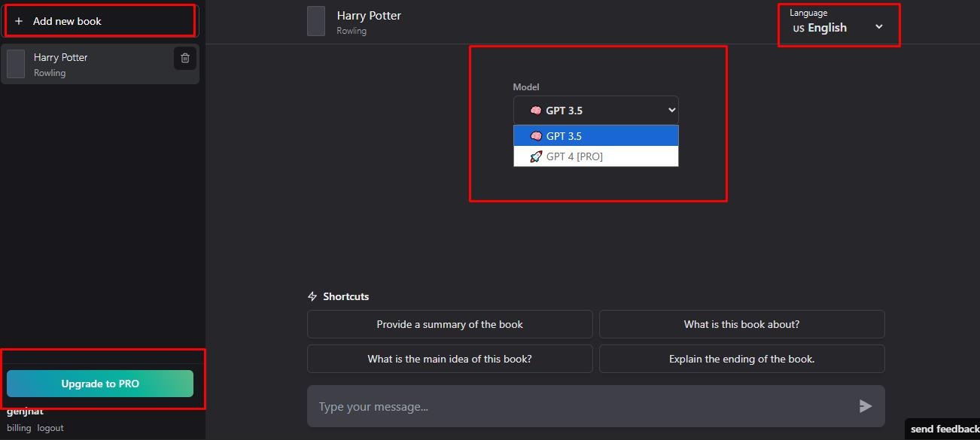Select GPT 3.5 from the model list
This screenshot has height=440, width=980.
point(595,136)
